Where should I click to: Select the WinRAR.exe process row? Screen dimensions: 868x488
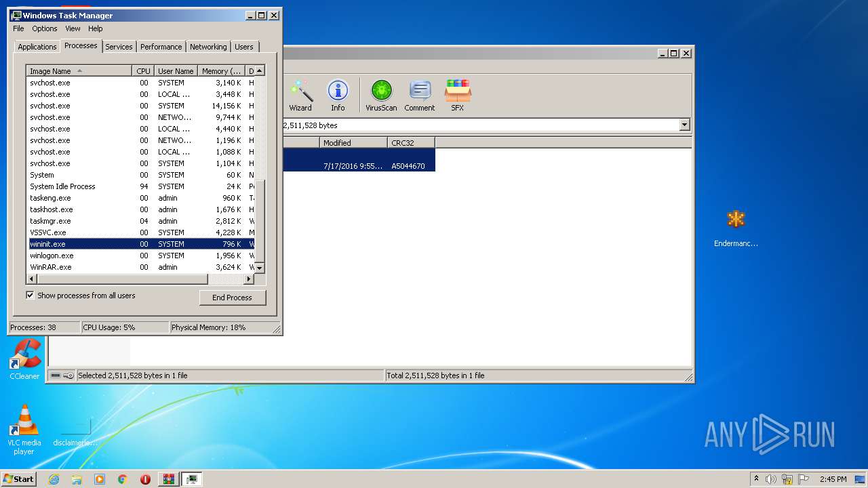coord(140,267)
